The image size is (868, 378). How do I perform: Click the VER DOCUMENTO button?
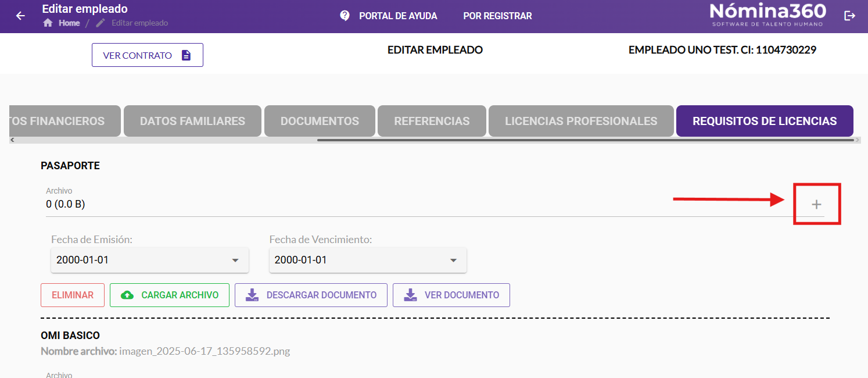tap(451, 295)
